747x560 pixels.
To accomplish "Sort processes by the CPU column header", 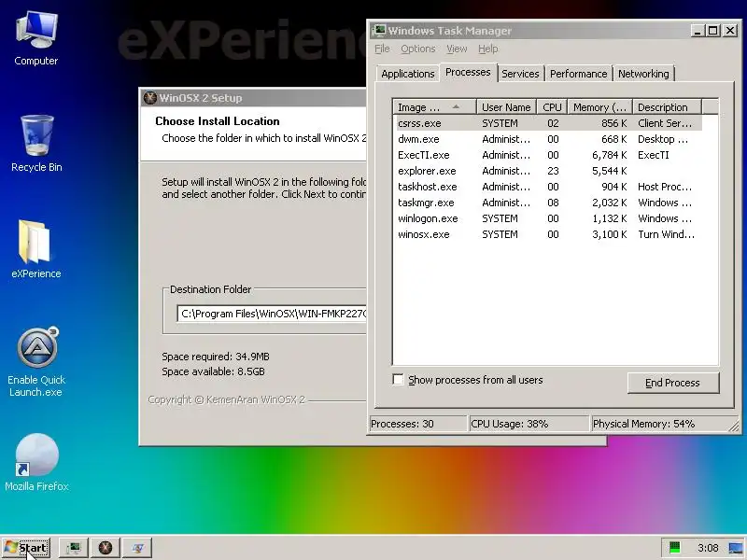I will click(x=552, y=107).
